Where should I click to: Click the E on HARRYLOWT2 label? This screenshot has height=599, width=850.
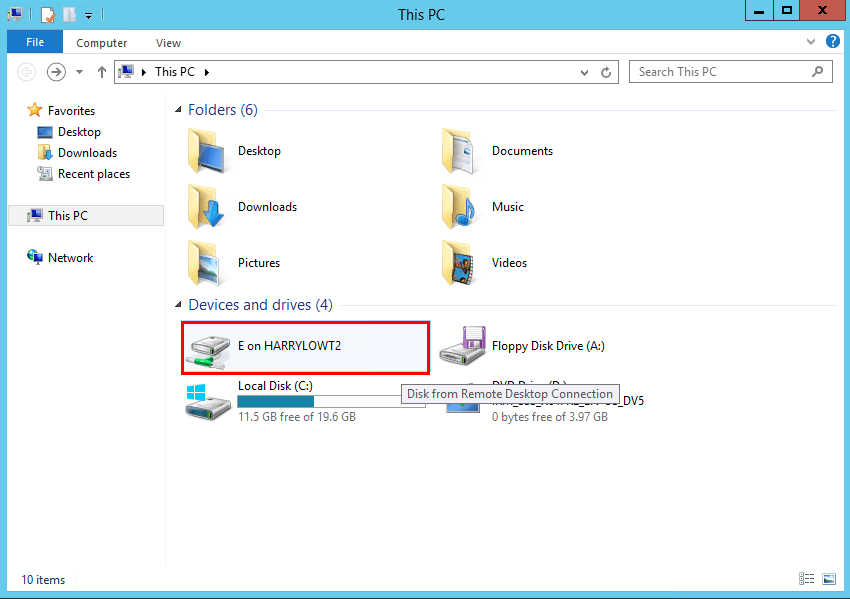pyautogui.click(x=289, y=345)
